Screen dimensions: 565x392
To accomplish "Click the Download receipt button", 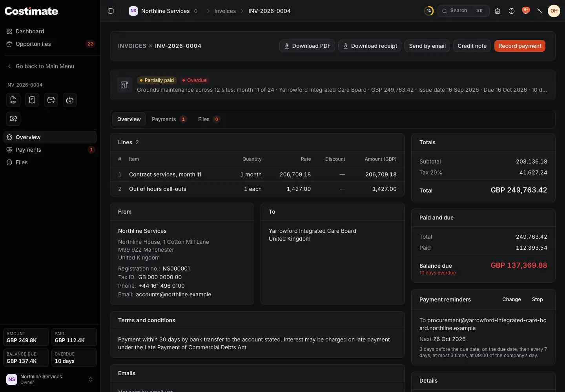I will click(x=370, y=46).
